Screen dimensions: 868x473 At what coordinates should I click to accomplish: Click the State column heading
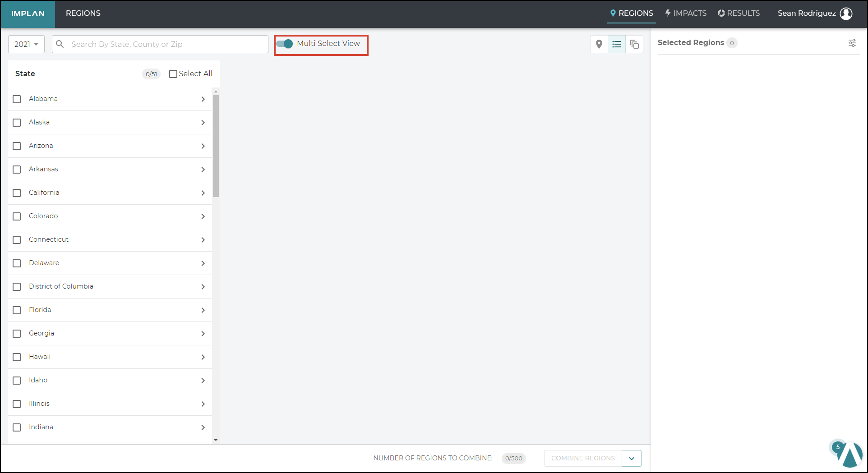click(25, 73)
